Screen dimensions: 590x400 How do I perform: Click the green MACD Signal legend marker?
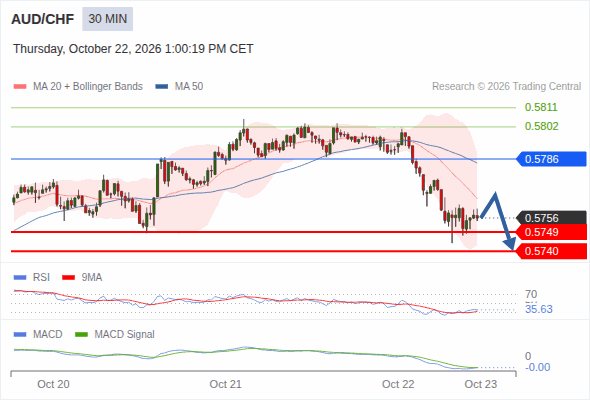(81, 335)
